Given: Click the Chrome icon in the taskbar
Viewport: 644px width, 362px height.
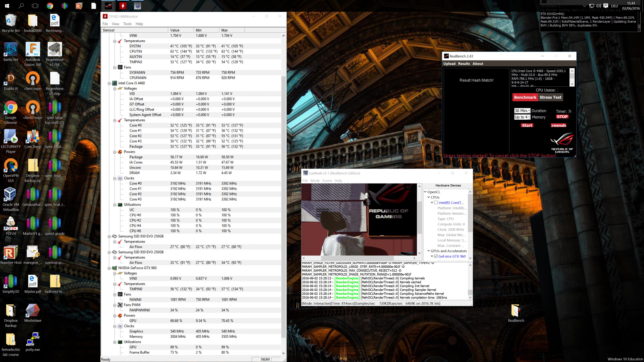Looking at the screenshot, I should click(50, 6).
